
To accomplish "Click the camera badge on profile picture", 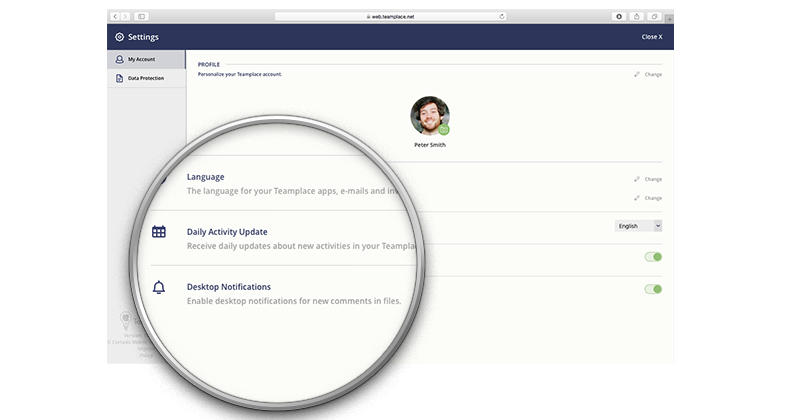I will (x=444, y=130).
